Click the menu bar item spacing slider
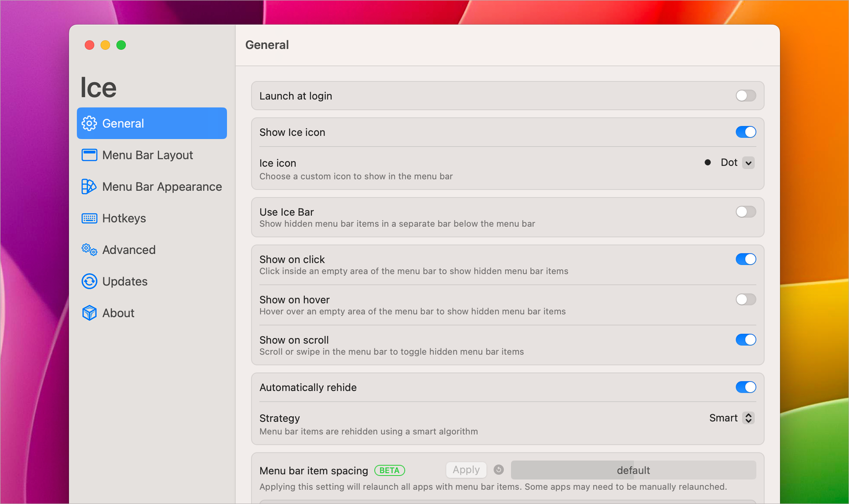849x504 pixels. tap(633, 470)
